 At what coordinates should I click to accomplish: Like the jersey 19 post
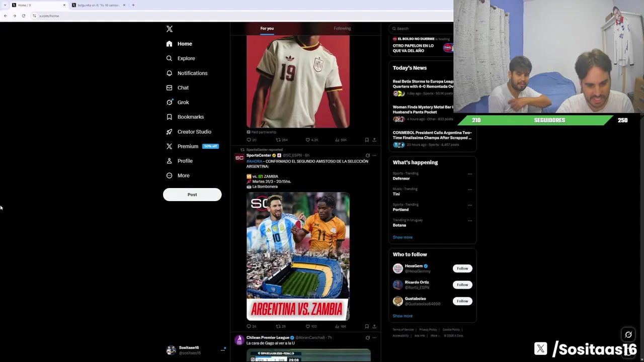coord(311,140)
